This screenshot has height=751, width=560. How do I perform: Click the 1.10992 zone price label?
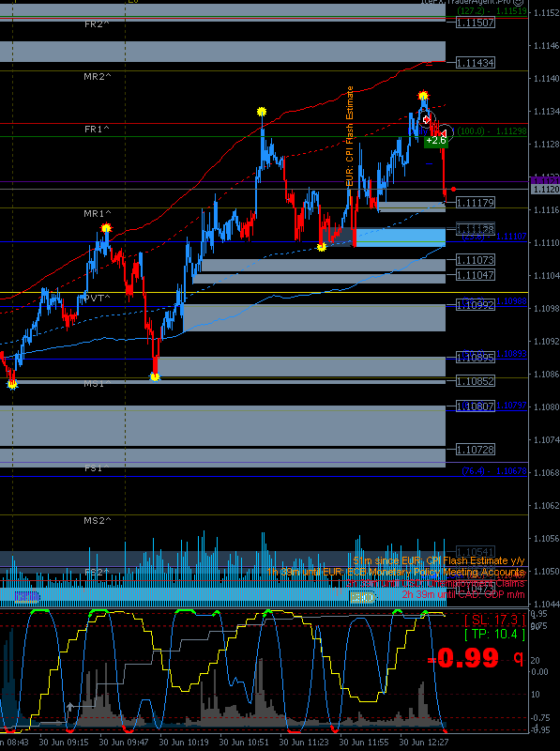(x=476, y=305)
